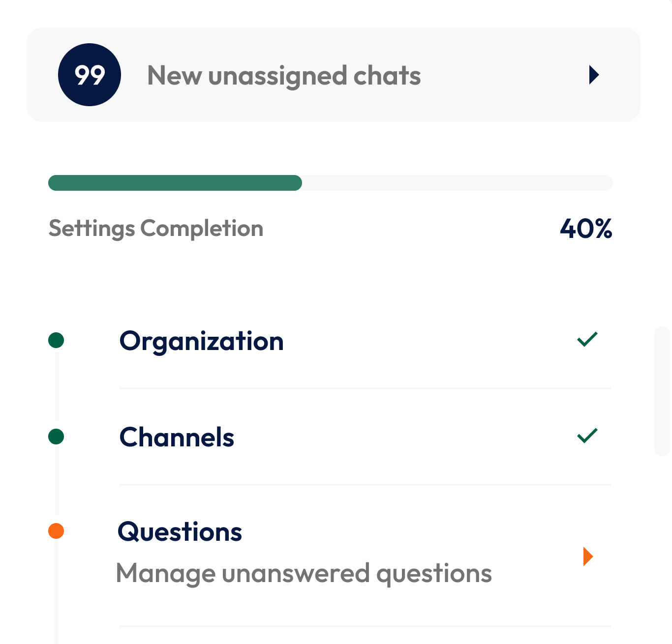The height and width of the screenshot is (644, 672).
Task: Click the green status dot beside Organization
Action: tap(56, 340)
